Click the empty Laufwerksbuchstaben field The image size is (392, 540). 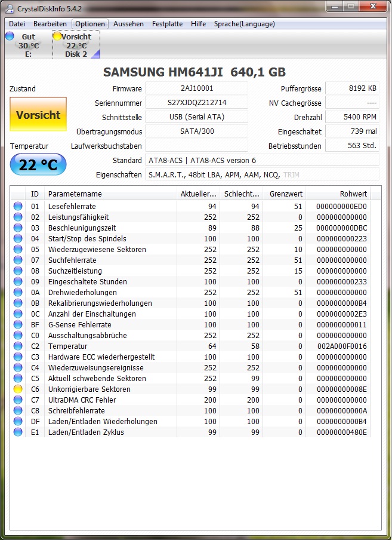click(x=197, y=146)
